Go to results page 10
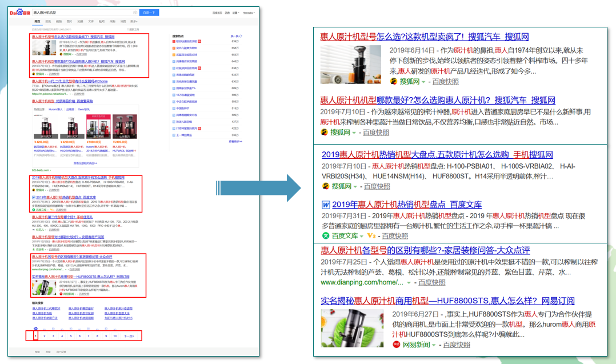 pyautogui.click(x=115, y=336)
